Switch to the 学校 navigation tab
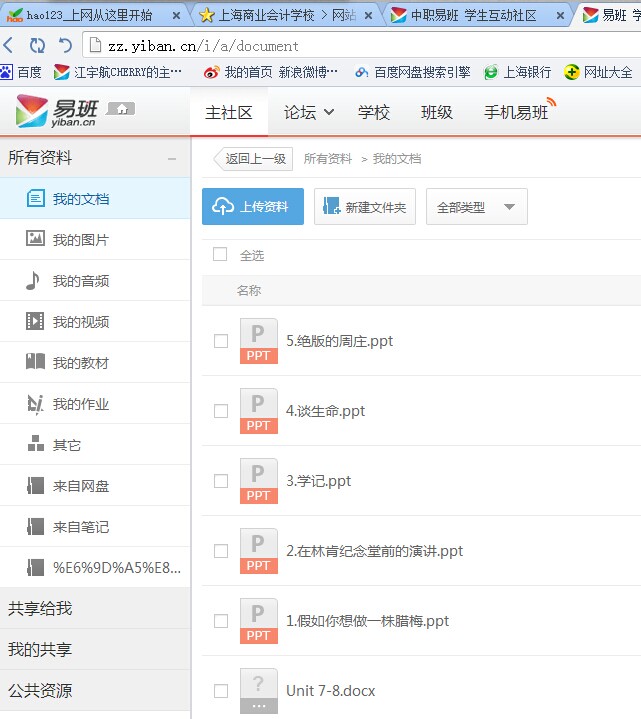641x719 pixels. [x=374, y=112]
